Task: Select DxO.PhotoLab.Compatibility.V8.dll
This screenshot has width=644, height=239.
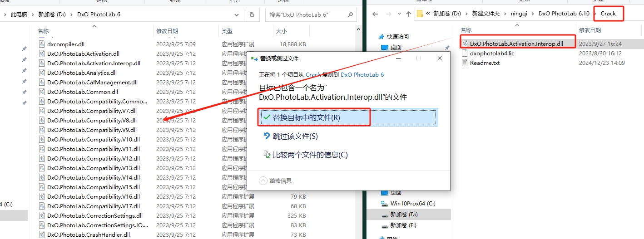Action: (92, 121)
